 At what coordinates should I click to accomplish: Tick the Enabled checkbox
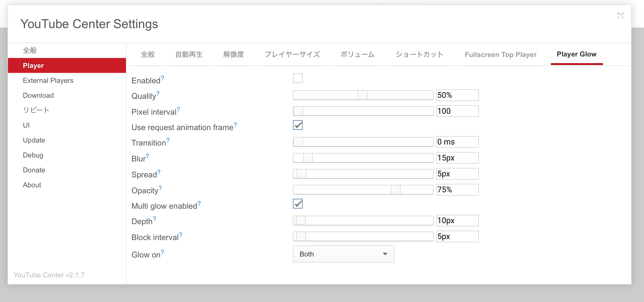(298, 78)
